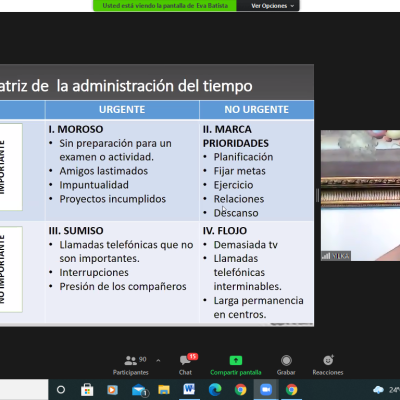This screenshot has width=400, height=400.
Task: Click the 'Planificación' bullet
Action: click(243, 157)
